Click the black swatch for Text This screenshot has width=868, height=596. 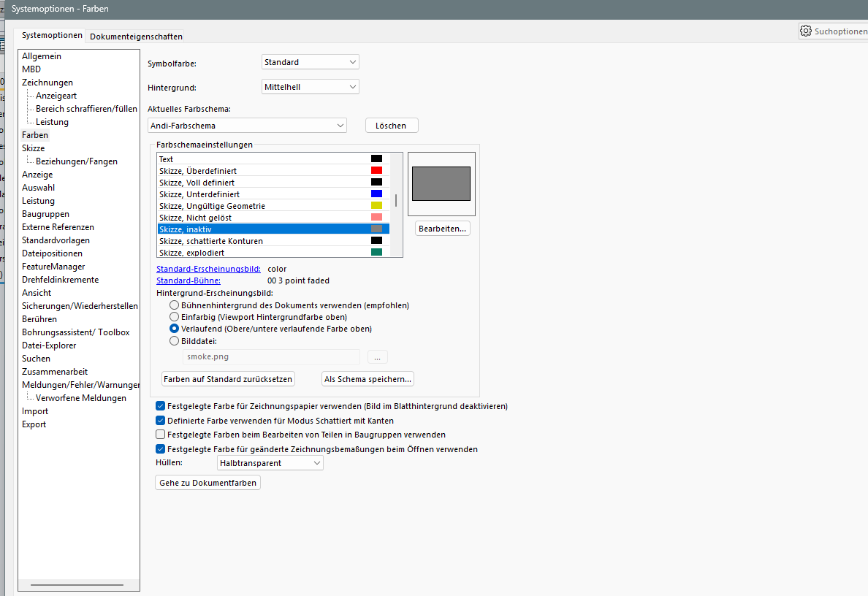[376, 158]
